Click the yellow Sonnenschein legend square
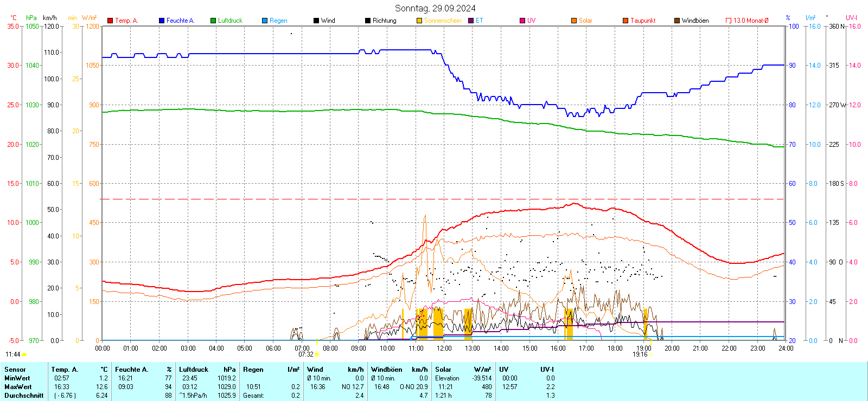Screen dimensions: 868x401 point(419,21)
